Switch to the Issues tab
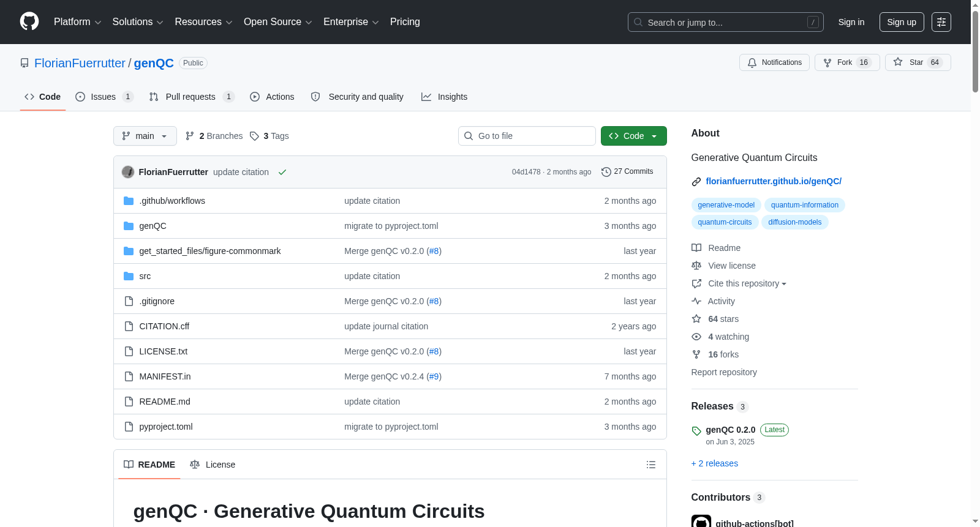This screenshot has height=527, width=980. pyautogui.click(x=104, y=97)
